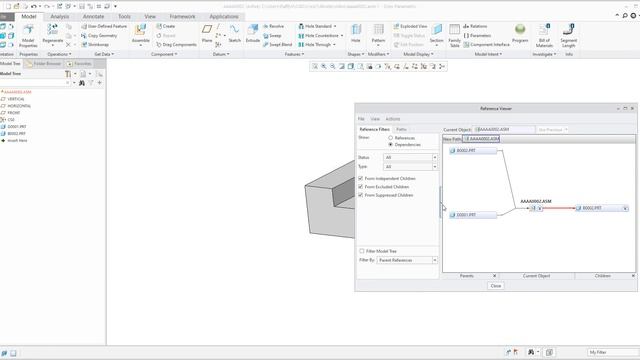This screenshot has height=360, width=640.
Task: Switch to Paths tab in Reference Viewer
Action: (x=401, y=129)
